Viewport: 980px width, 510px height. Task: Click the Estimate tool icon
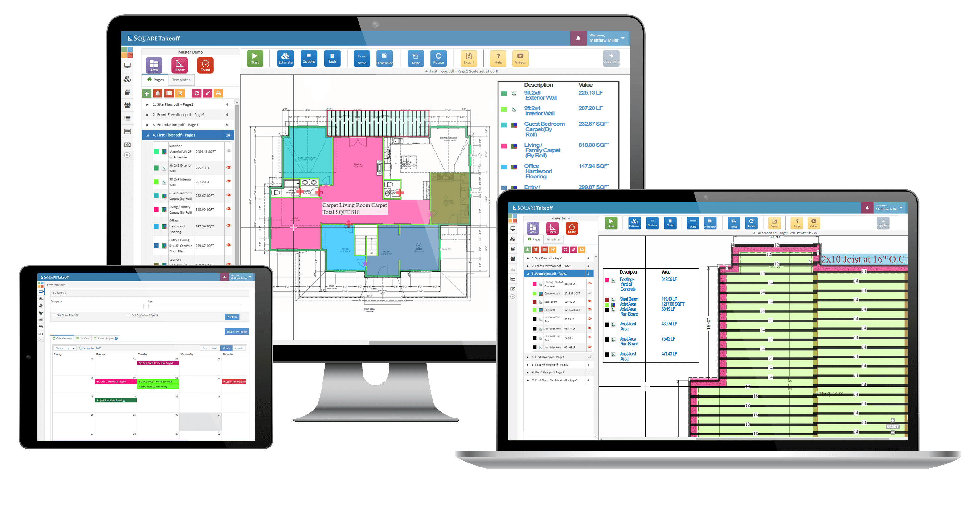click(x=284, y=63)
